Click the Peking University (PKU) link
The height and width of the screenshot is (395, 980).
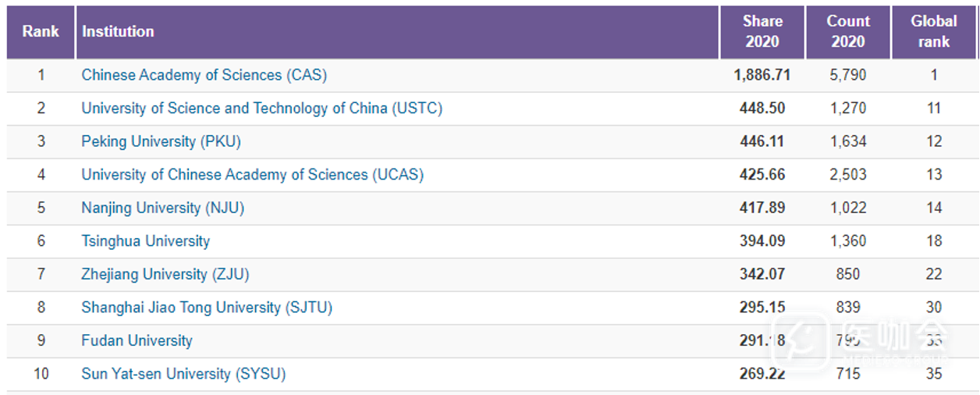(161, 141)
